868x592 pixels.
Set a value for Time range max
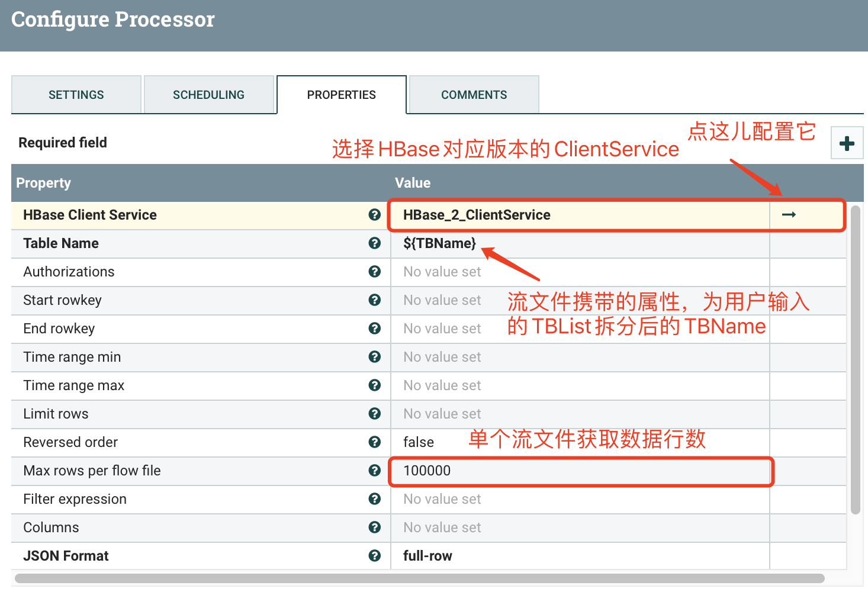pyautogui.click(x=580, y=385)
